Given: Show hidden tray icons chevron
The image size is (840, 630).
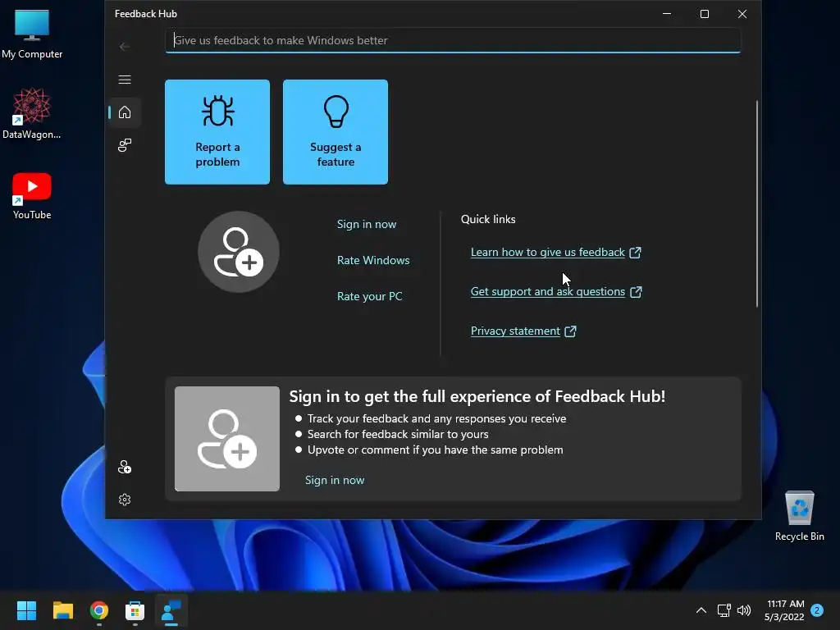Looking at the screenshot, I should 701,610.
